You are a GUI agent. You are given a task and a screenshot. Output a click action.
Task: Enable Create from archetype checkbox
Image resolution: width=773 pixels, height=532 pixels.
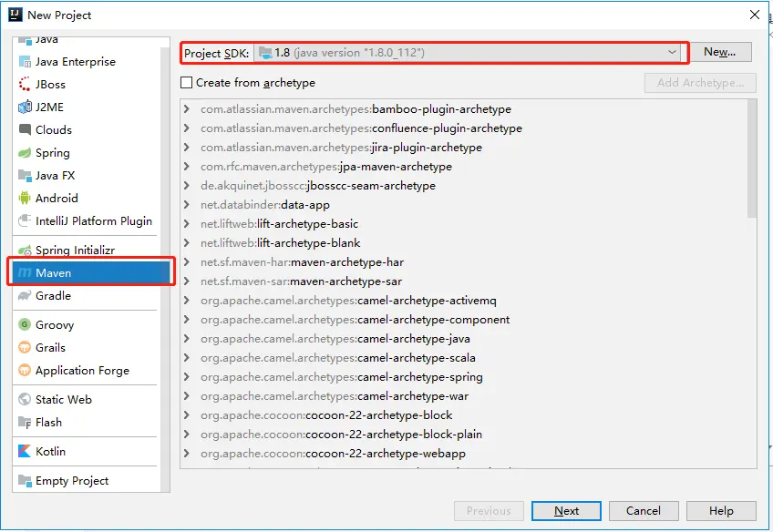click(186, 82)
